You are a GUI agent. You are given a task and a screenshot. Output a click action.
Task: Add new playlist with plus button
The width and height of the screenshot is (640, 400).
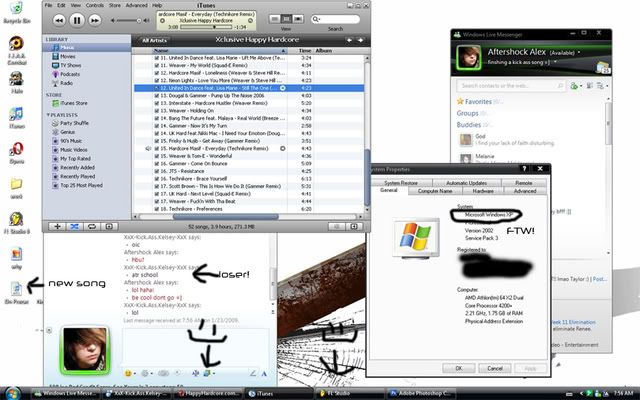tap(57, 227)
